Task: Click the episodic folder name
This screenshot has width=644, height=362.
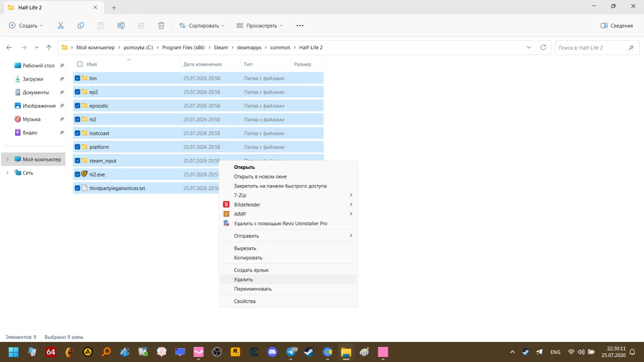Action: coord(99,106)
